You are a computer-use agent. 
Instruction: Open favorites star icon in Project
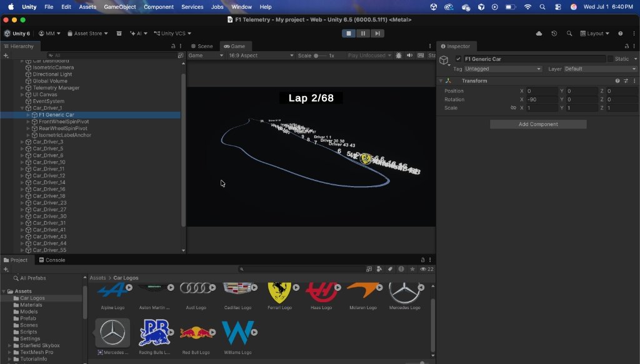point(412,269)
